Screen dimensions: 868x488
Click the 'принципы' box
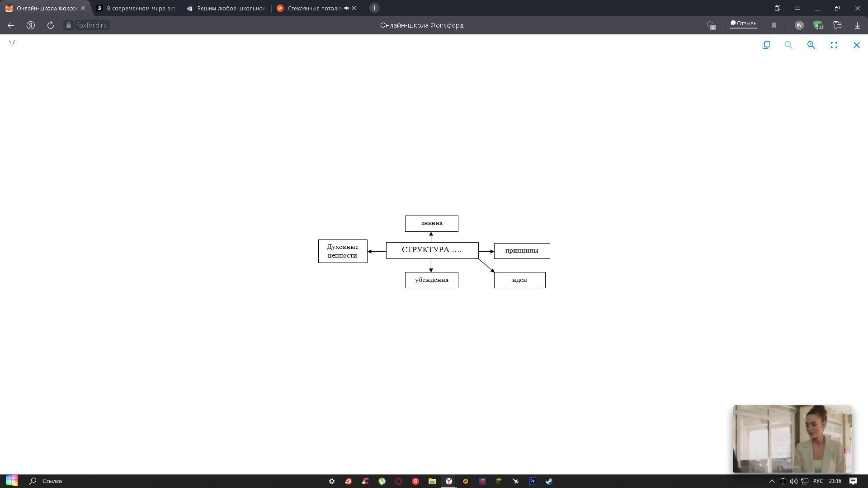coord(522,251)
